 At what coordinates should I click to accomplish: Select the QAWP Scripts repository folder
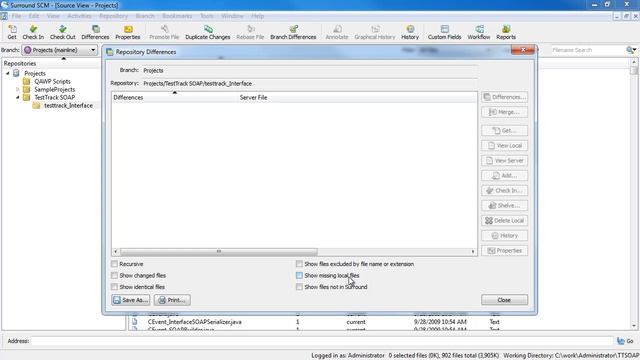52,81
